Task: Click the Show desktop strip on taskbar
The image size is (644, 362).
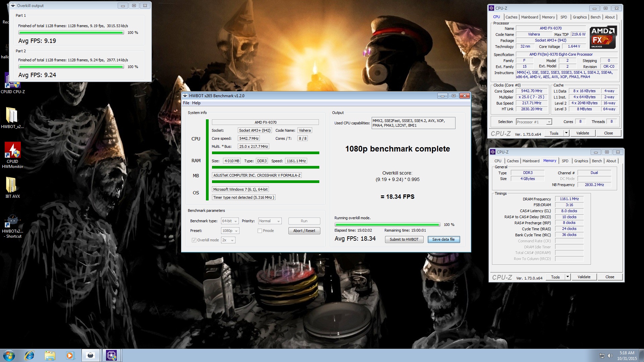Action: (x=641, y=356)
